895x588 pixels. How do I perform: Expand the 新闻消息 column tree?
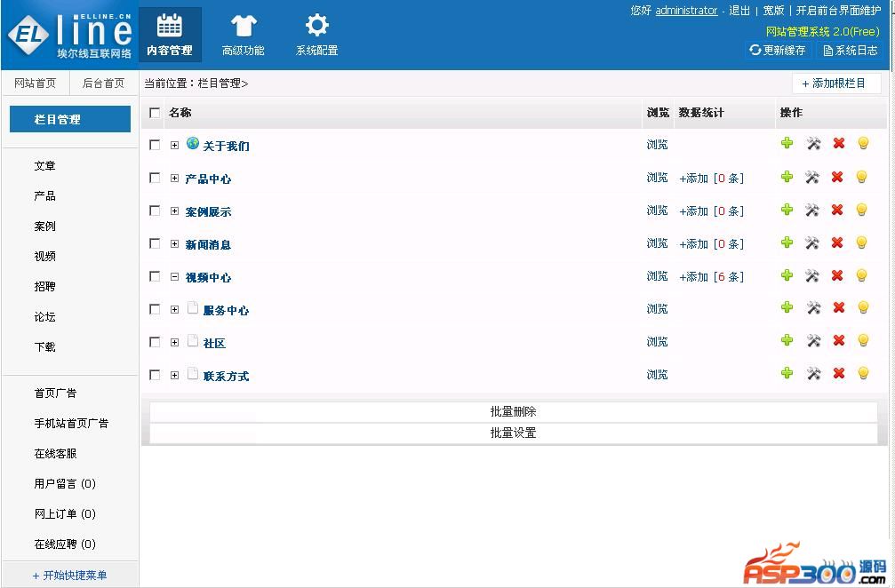175,244
